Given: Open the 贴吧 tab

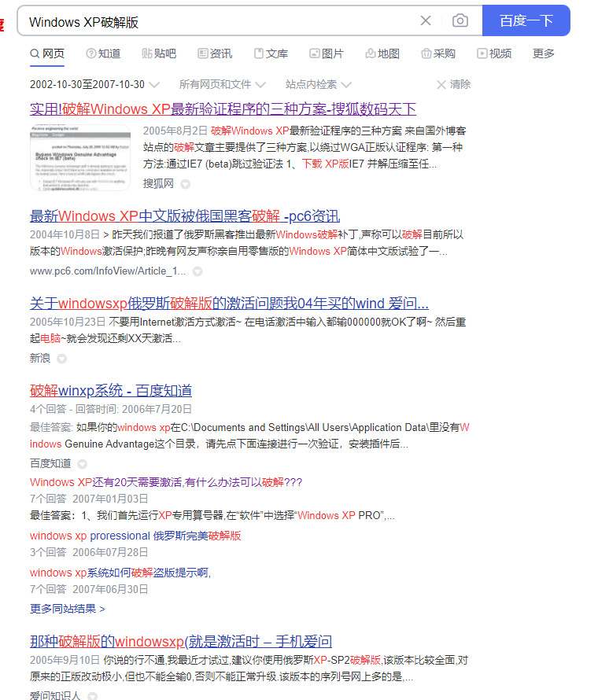Looking at the screenshot, I should click(x=158, y=53).
